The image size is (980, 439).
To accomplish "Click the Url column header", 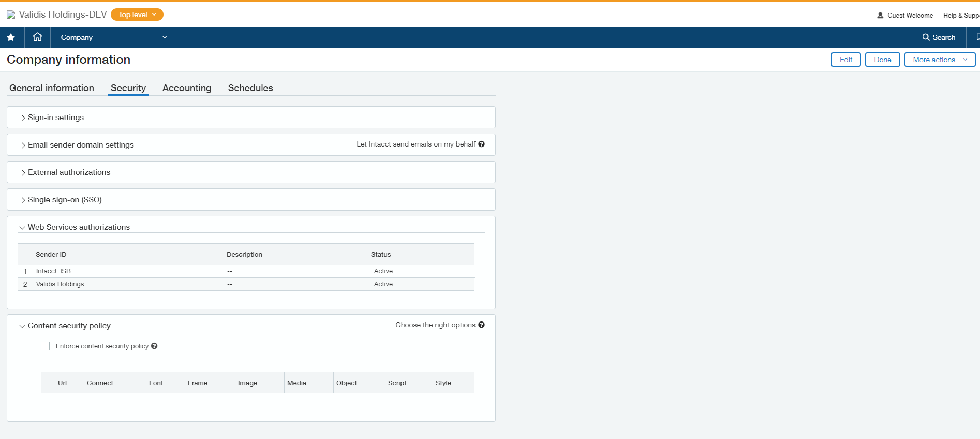I will pos(69,383).
